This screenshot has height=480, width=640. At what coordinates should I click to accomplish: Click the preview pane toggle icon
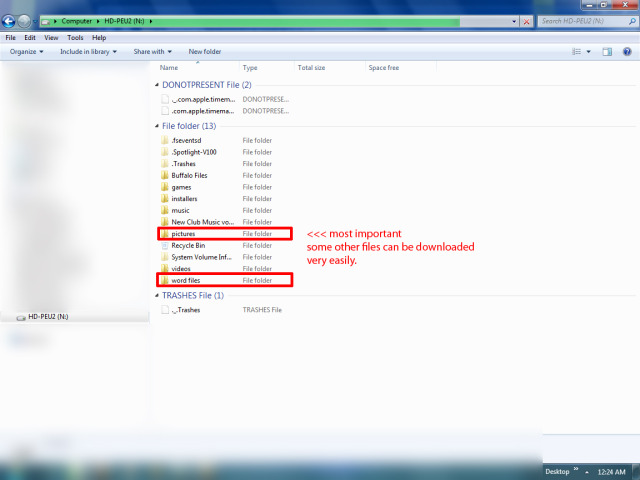608,51
